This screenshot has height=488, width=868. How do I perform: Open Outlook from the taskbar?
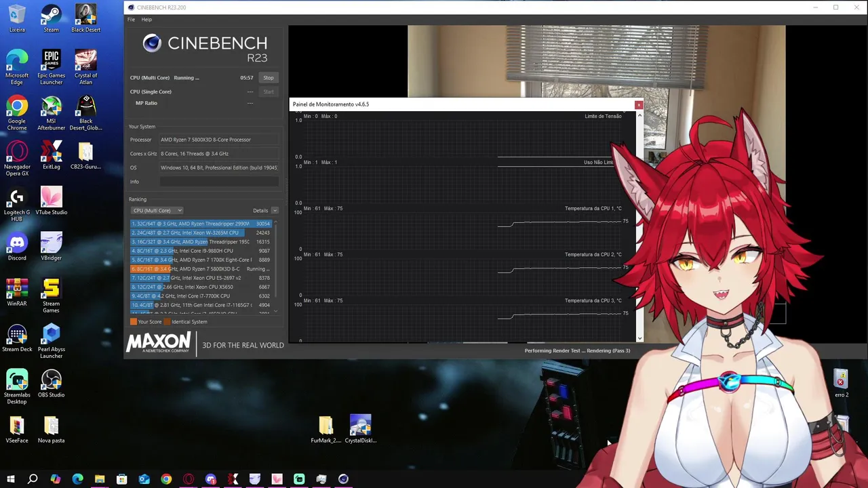[x=144, y=479]
